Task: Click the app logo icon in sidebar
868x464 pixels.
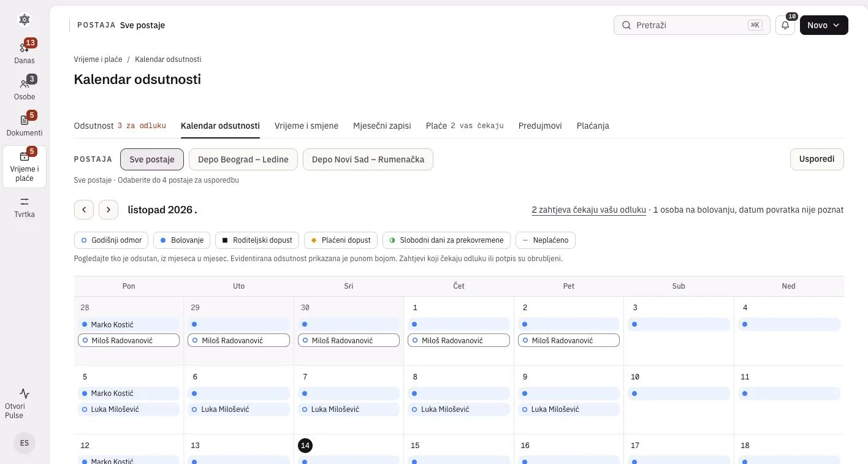Action: tap(25, 20)
